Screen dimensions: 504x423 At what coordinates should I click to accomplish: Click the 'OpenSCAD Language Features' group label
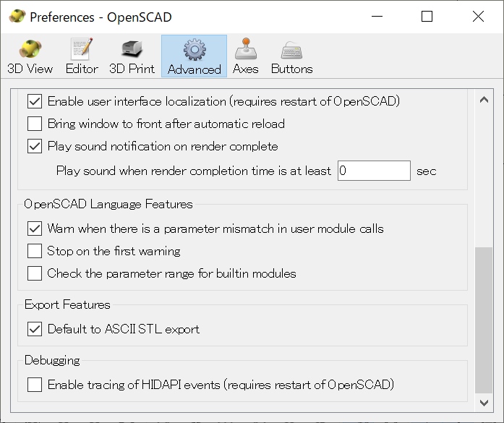tap(108, 204)
